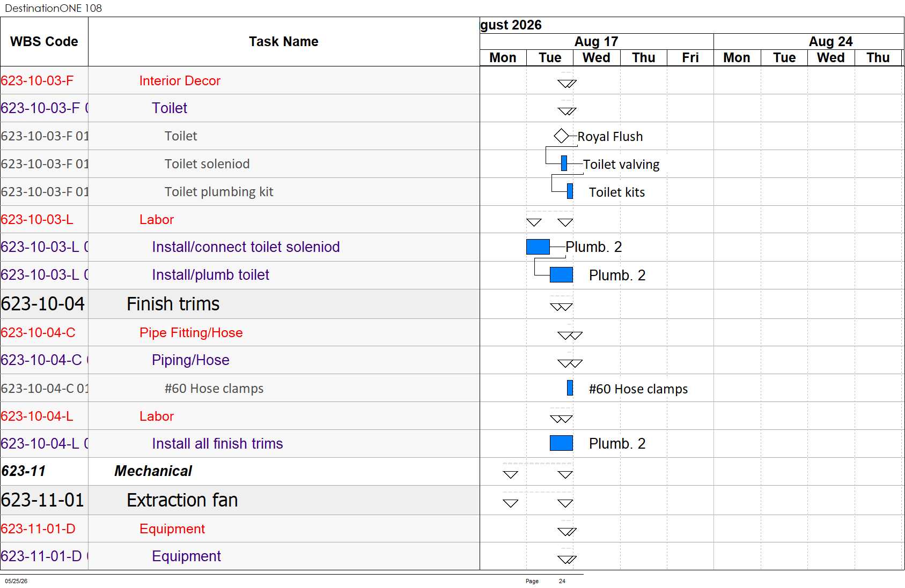Select the Finish trims row
The width and height of the screenshot is (905, 588).
pyautogui.click(x=240, y=304)
